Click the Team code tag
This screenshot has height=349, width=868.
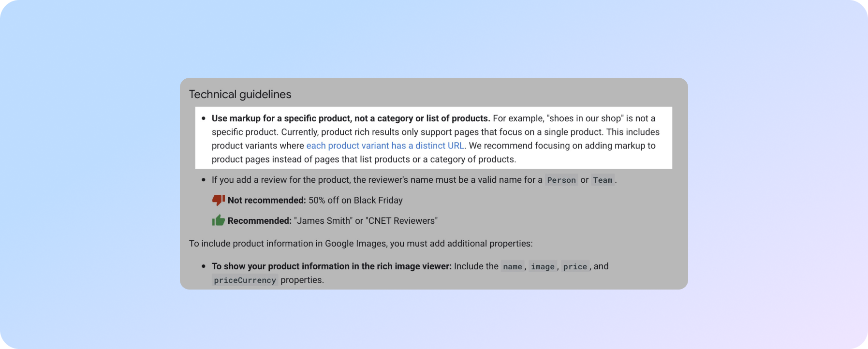[x=603, y=180]
